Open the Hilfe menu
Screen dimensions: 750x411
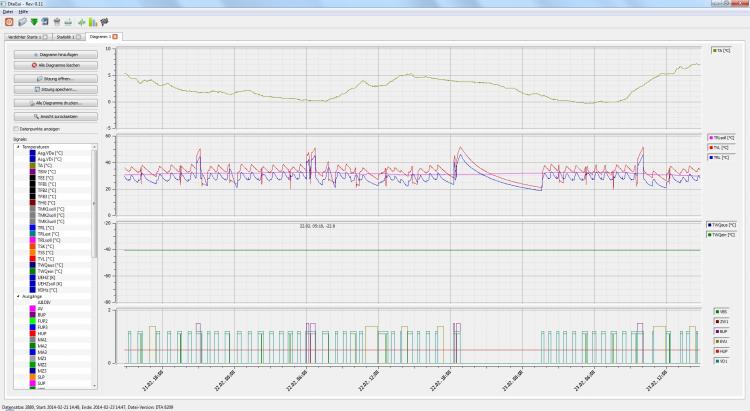pyautogui.click(x=23, y=11)
